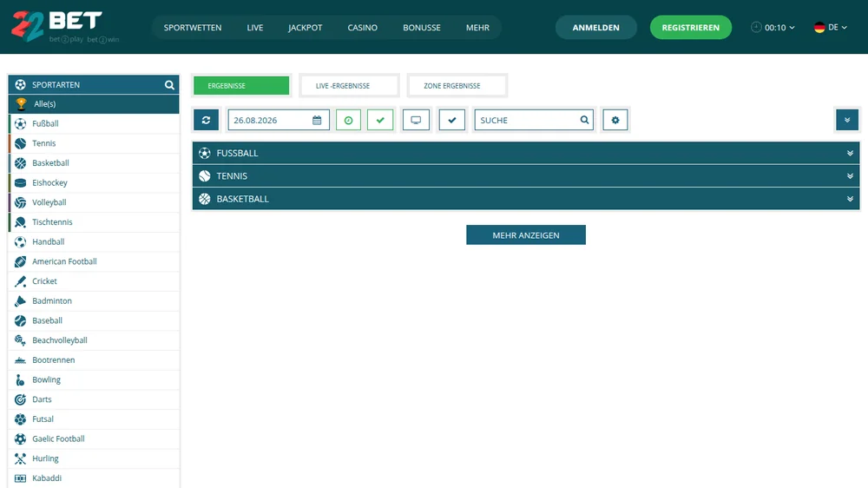Image resolution: width=868 pixels, height=488 pixels.
Task: Click the 22BET logo
Action: (65, 27)
